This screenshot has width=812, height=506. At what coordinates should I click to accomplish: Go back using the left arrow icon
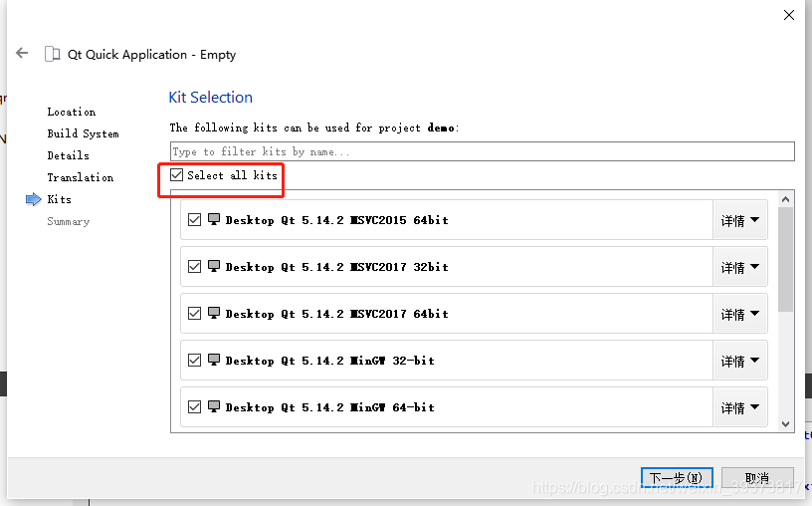[x=22, y=53]
